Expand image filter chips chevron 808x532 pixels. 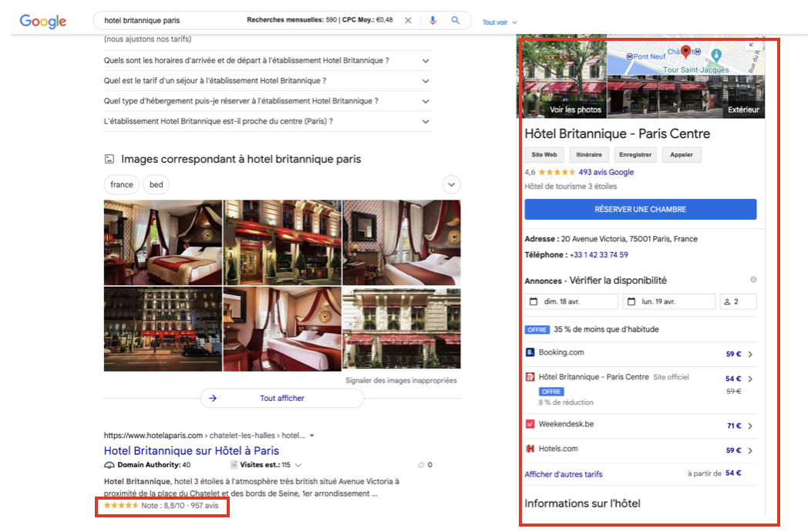451,184
